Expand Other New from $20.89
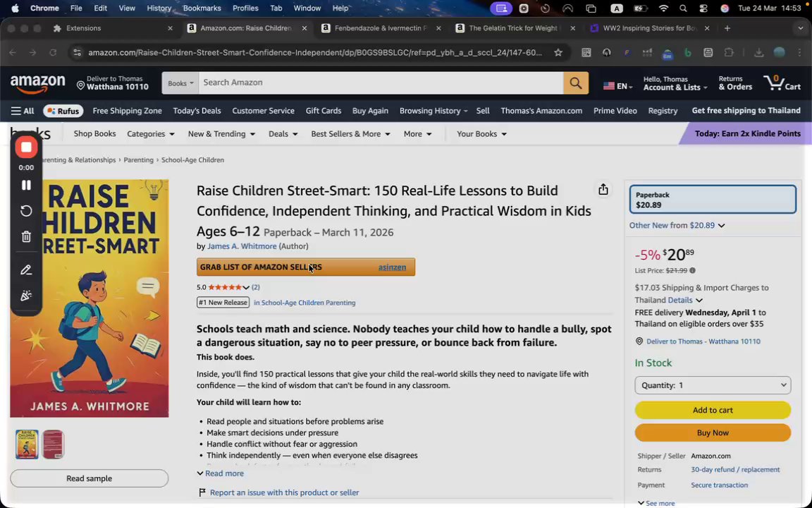The height and width of the screenshot is (508, 812). coord(677,226)
